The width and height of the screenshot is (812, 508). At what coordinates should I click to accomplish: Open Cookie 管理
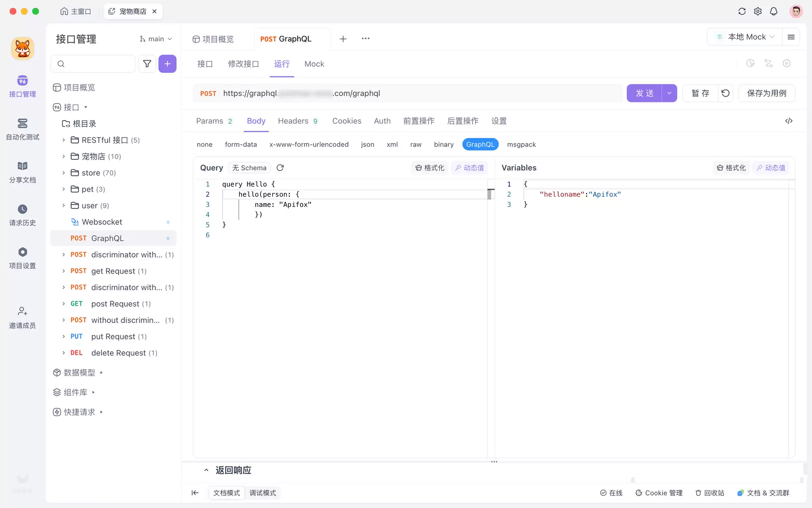659,493
